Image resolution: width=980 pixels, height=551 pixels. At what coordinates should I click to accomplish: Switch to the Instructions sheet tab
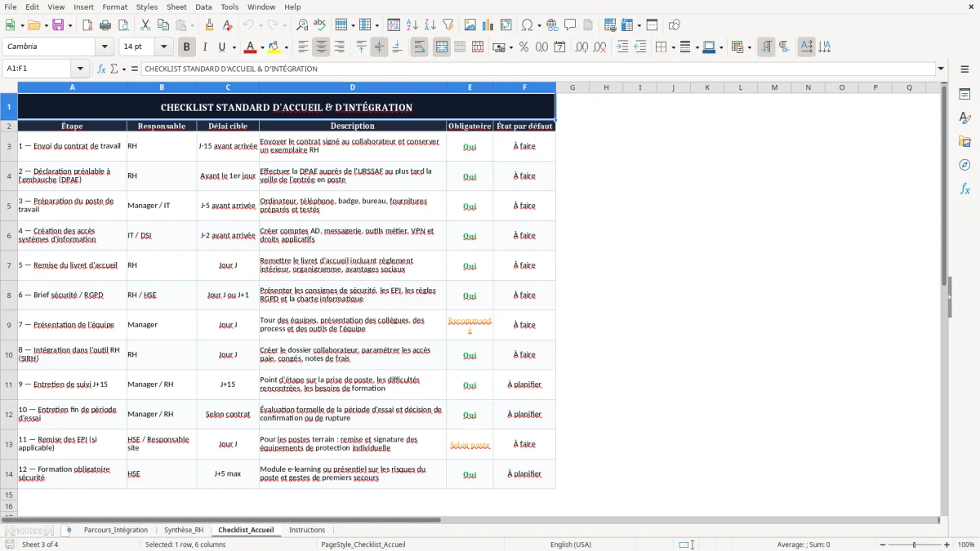[307, 530]
